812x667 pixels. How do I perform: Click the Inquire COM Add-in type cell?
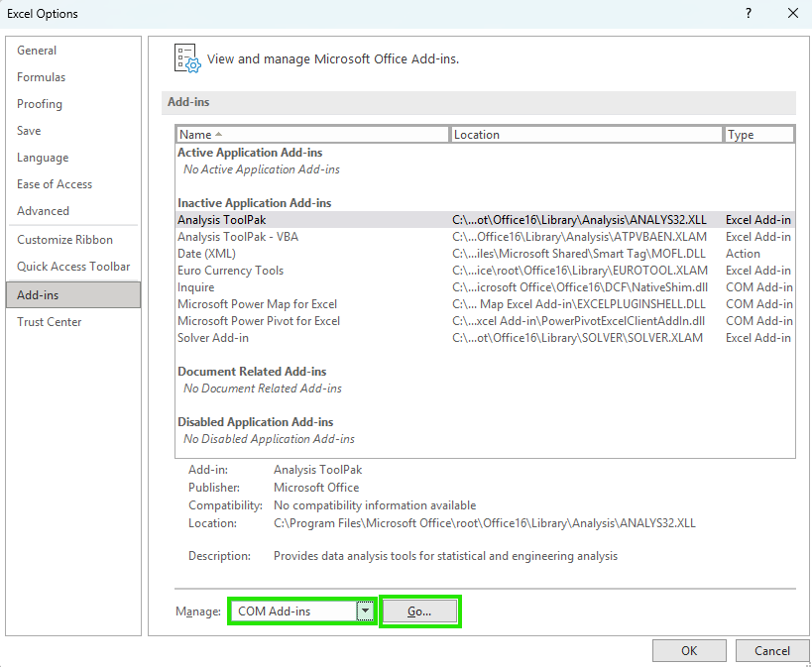[758, 287]
